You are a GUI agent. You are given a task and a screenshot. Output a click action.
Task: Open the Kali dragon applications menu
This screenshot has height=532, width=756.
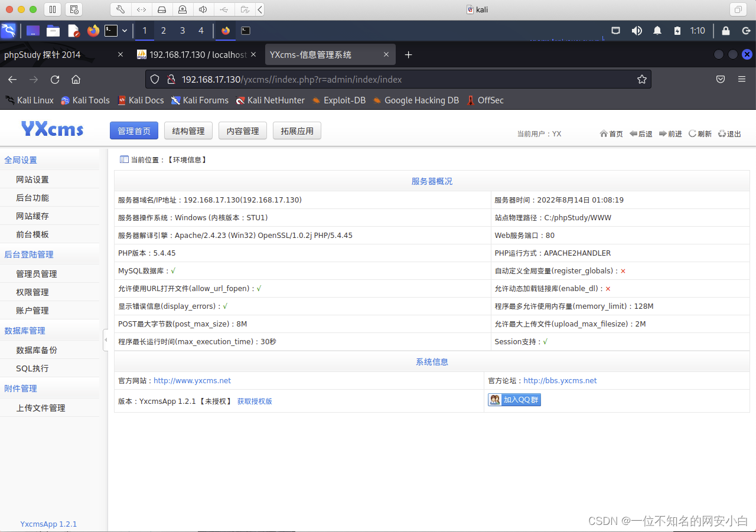[8, 31]
